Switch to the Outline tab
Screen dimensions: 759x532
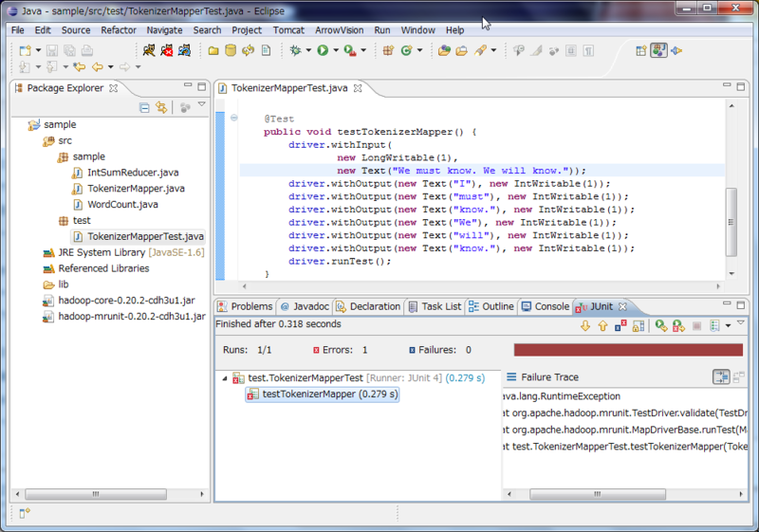(491, 306)
